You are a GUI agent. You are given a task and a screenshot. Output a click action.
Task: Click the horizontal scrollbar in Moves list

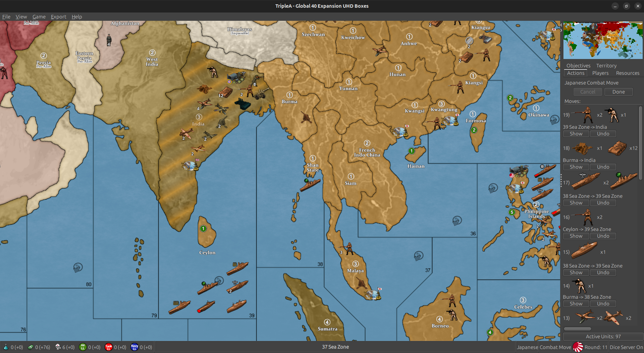(577, 329)
